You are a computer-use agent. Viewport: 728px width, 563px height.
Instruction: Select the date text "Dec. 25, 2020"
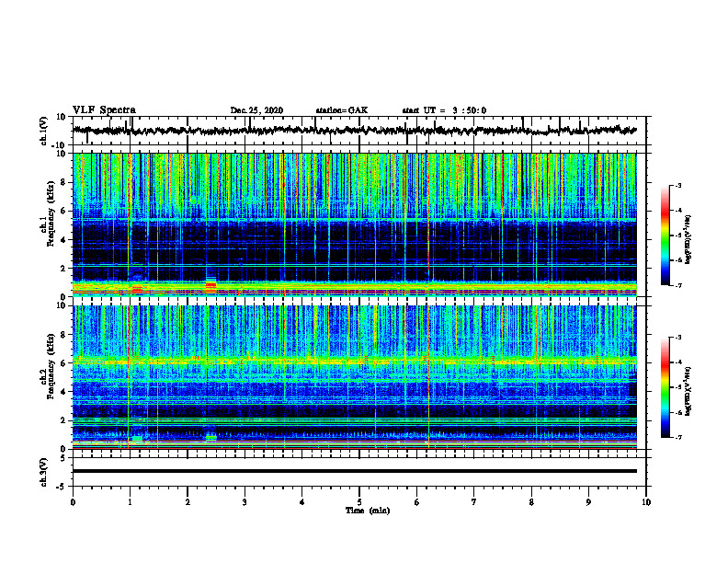point(256,110)
